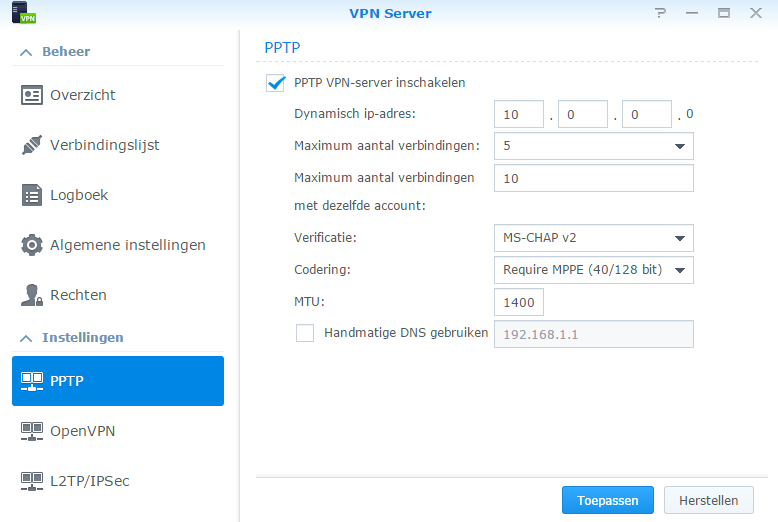Viewport: 778px width, 522px height.
Task: Collapse the Beheer section
Action: point(26,52)
